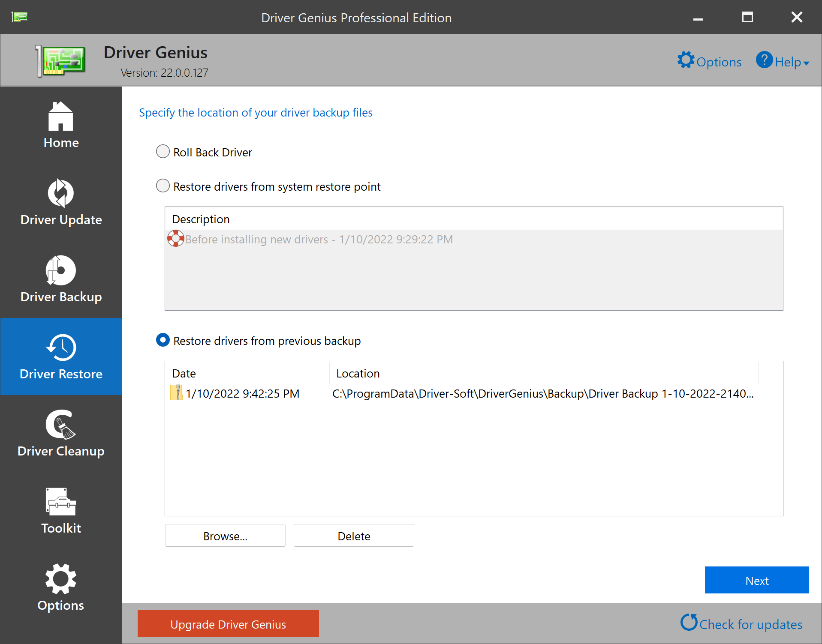This screenshot has height=644, width=822.
Task: Go to Driver Update page
Action: pos(61,202)
